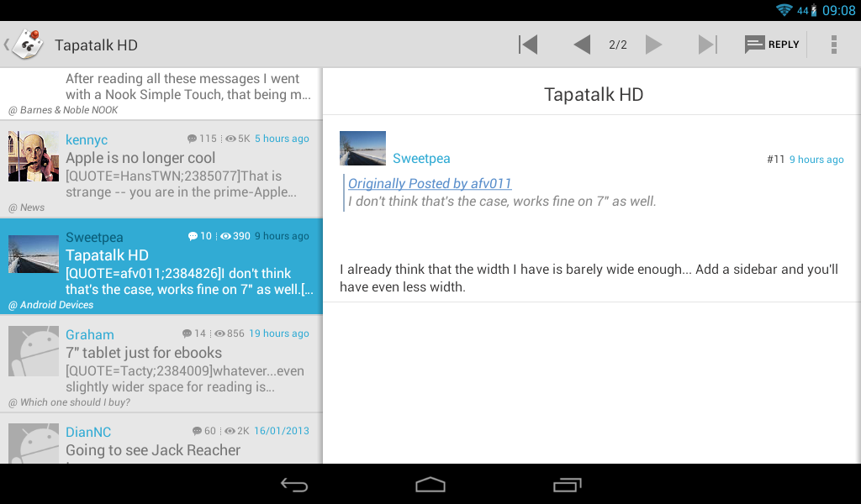Open the username Graham in thread list
Image resolution: width=861 pixels, height=504 pixels.
[90, 334]
